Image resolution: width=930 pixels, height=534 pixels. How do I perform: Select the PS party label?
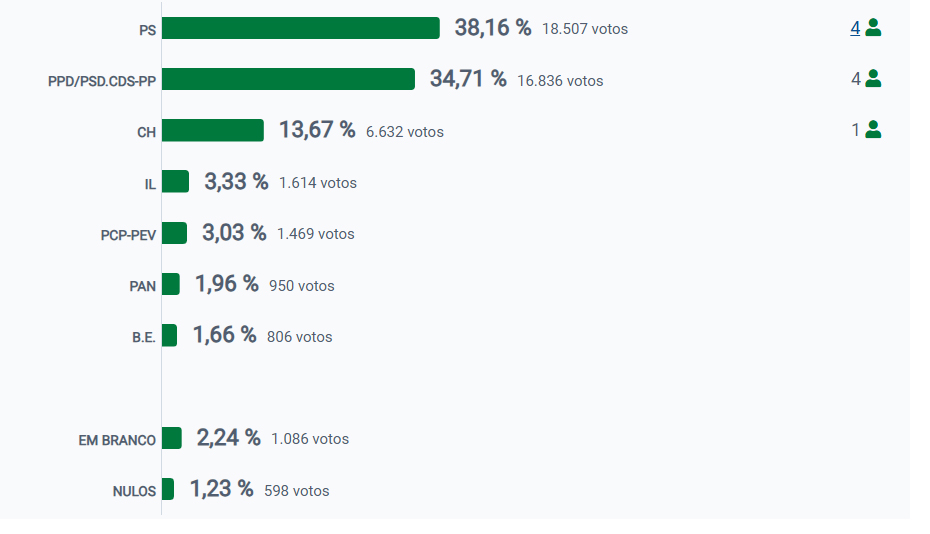(147, 31)
